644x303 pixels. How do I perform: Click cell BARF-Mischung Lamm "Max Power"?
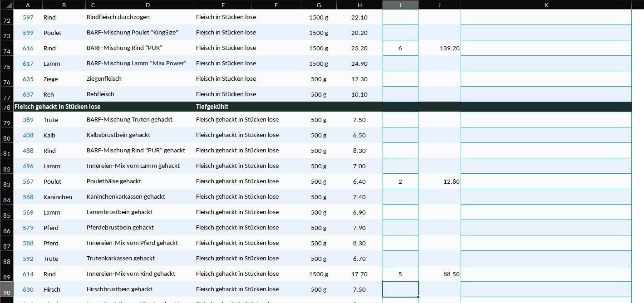click(x=137, y=64)
